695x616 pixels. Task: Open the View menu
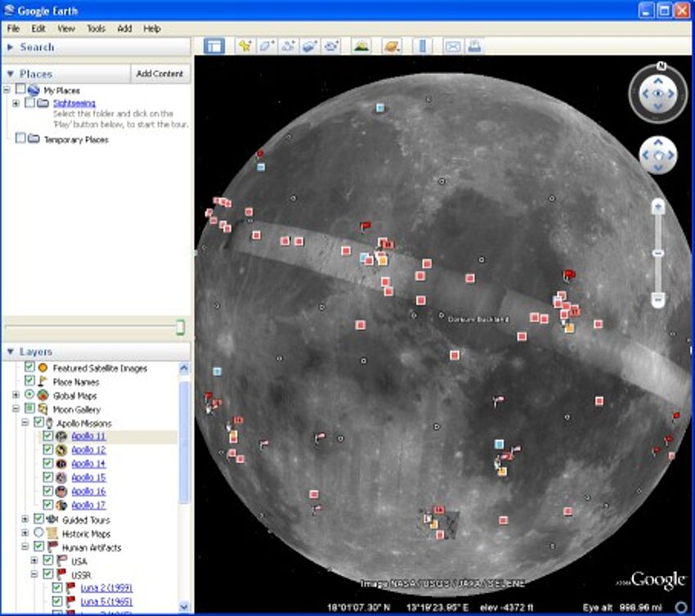point(66,29)
